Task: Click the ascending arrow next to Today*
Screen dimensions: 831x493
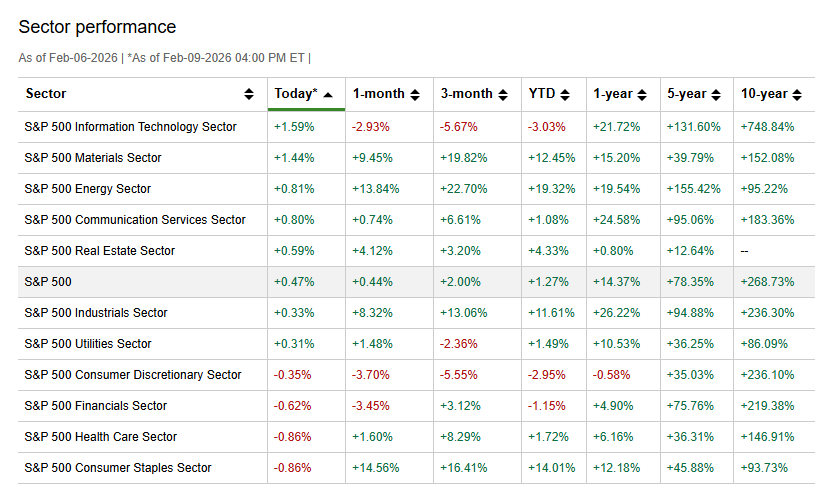Action: 327,94
